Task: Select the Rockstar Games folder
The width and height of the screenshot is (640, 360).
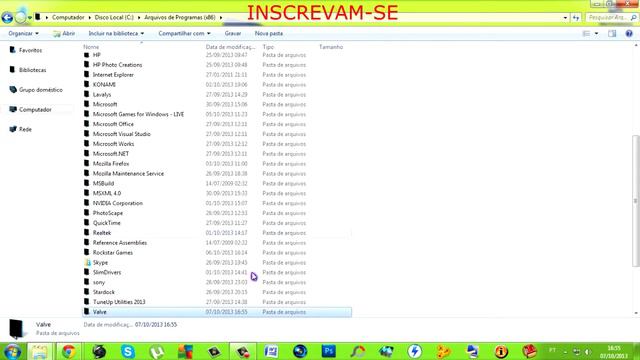Action: pyautogui.click(x=113, y=253)
